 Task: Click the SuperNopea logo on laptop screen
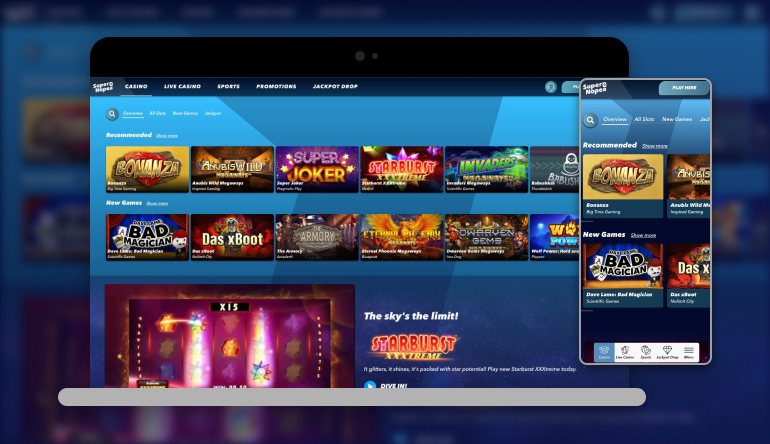click(103, 87)
